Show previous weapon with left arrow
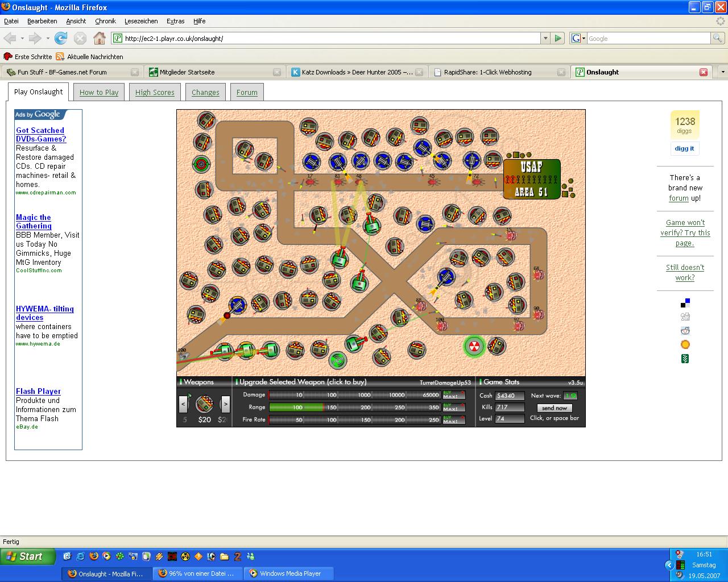The image size is (728, 582). click(x=183, y=404)
